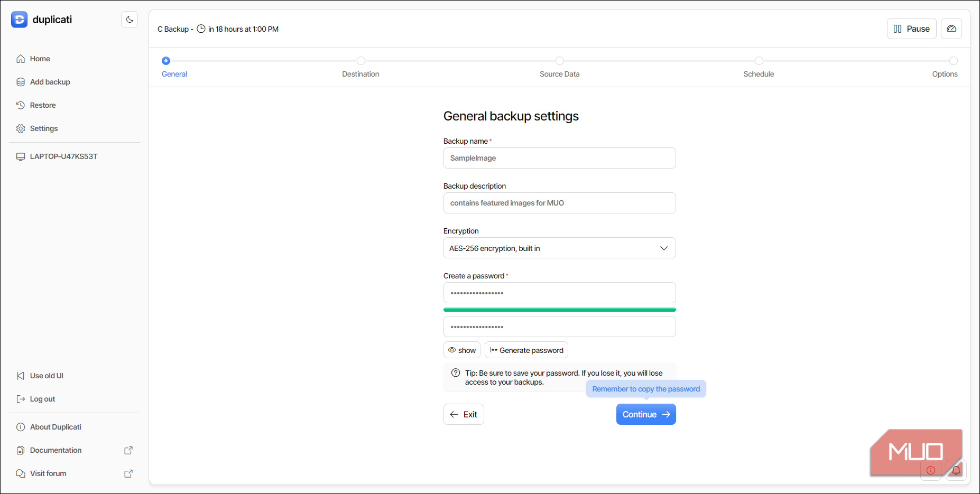Click the clock icon near schedule text
The height and width of the screenshot is (494, 980).
(201, 29)
